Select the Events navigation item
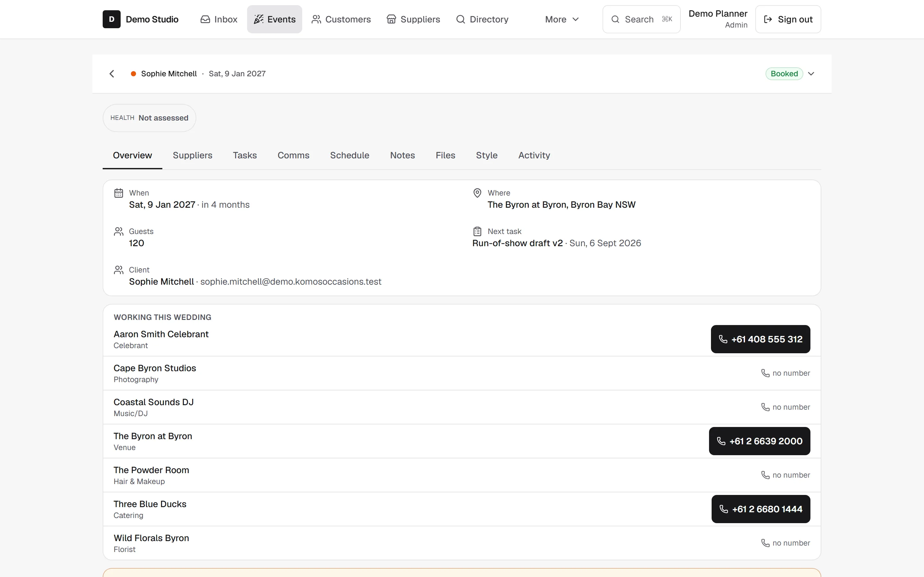Image resolution: width=924 pixels, height=577 pixels. pos(275,20)
